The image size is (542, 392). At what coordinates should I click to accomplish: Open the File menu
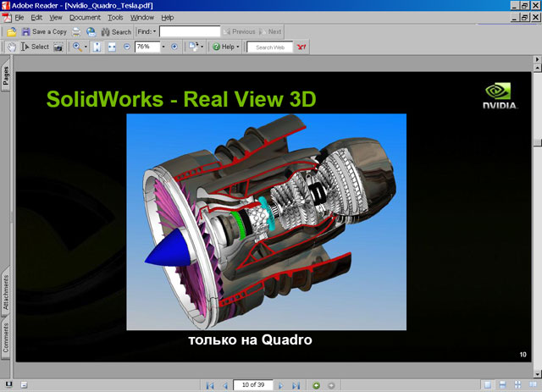(19, 18)
